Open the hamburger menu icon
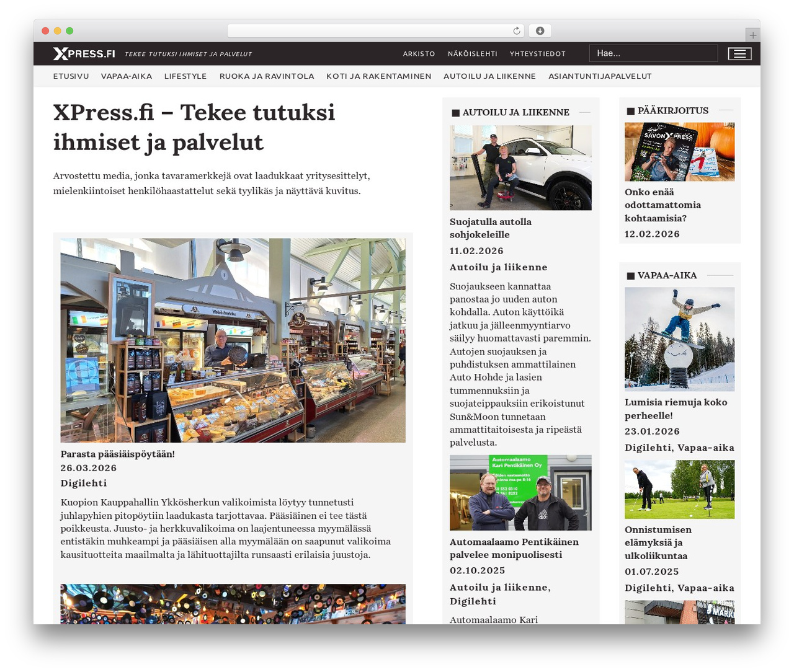The width and height of the screenshot is (794, 672). (x=739, y=54)
